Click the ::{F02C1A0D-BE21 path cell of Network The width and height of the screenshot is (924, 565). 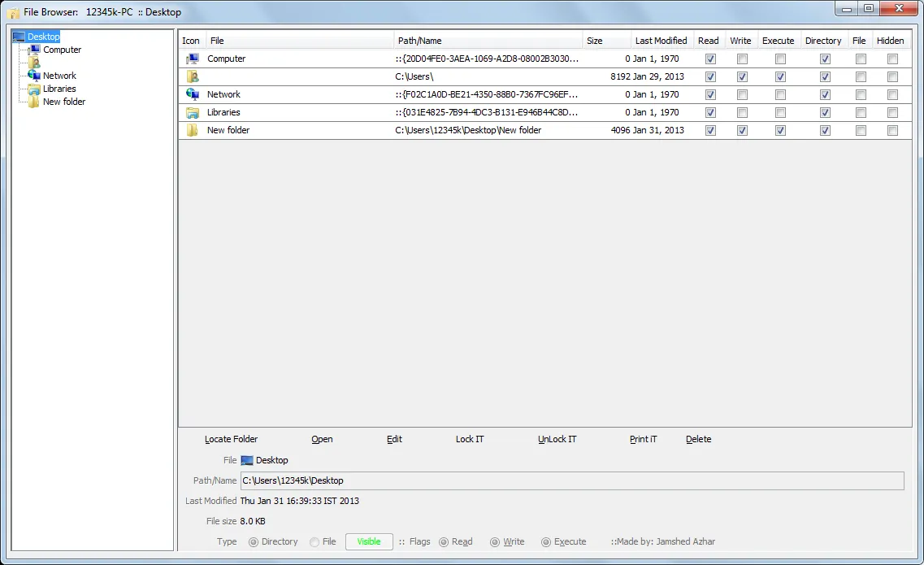click(487, 94)
